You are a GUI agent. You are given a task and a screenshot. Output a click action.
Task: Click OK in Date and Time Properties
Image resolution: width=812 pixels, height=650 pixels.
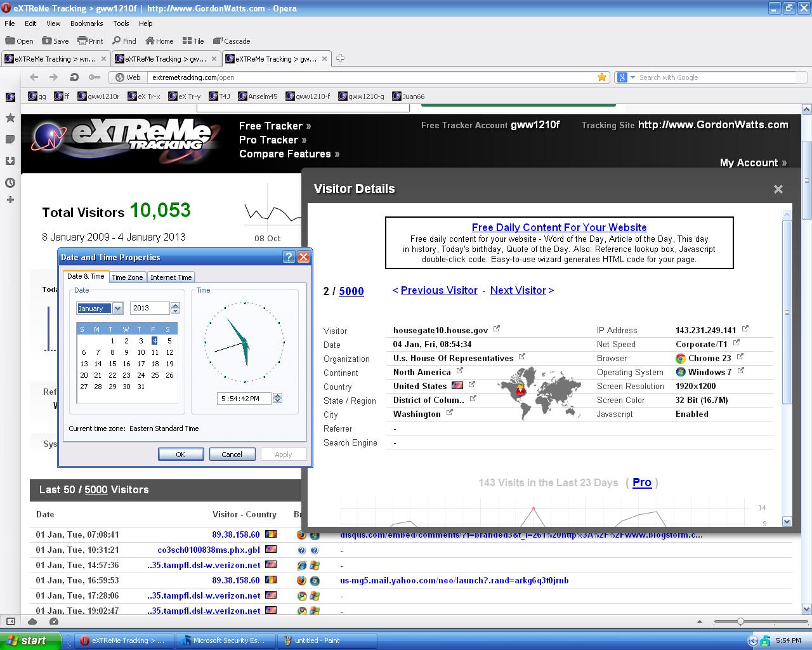[x=181, y=454]
